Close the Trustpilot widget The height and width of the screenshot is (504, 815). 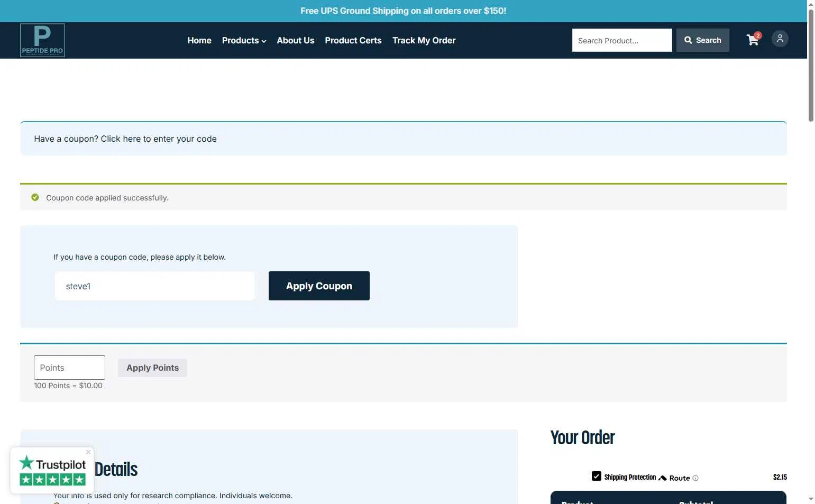click(88, 452)
